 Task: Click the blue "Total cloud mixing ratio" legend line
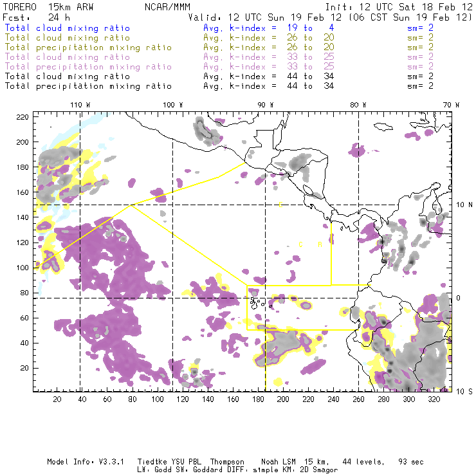(x=68, y=28)
